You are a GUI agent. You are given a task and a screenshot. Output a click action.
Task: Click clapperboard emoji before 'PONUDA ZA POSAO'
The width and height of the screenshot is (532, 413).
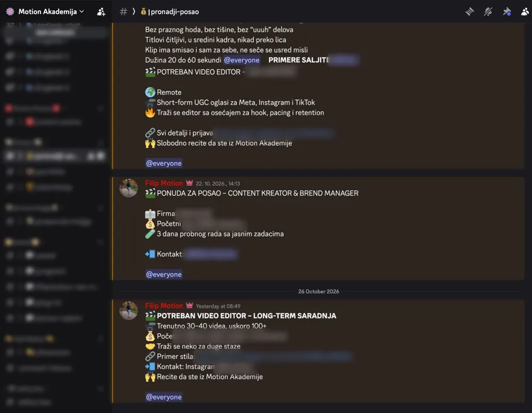tap(150, 193)
